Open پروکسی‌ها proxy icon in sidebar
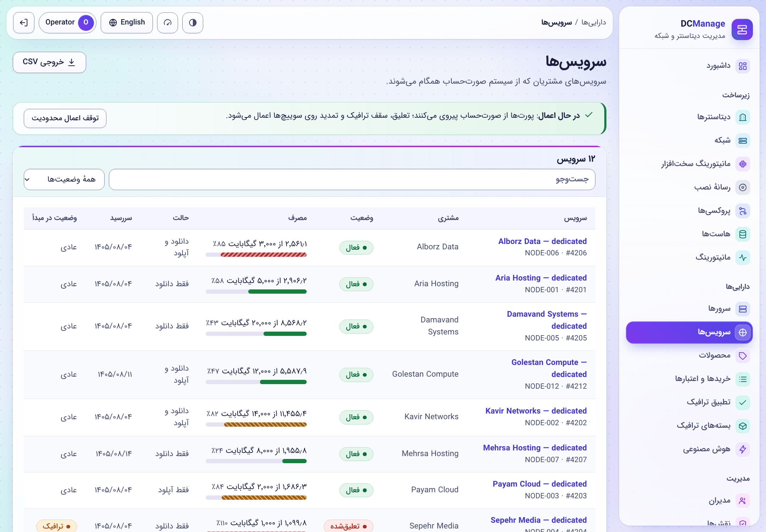Viewport: 766px width, 532px height. click(x=743, y=211)
